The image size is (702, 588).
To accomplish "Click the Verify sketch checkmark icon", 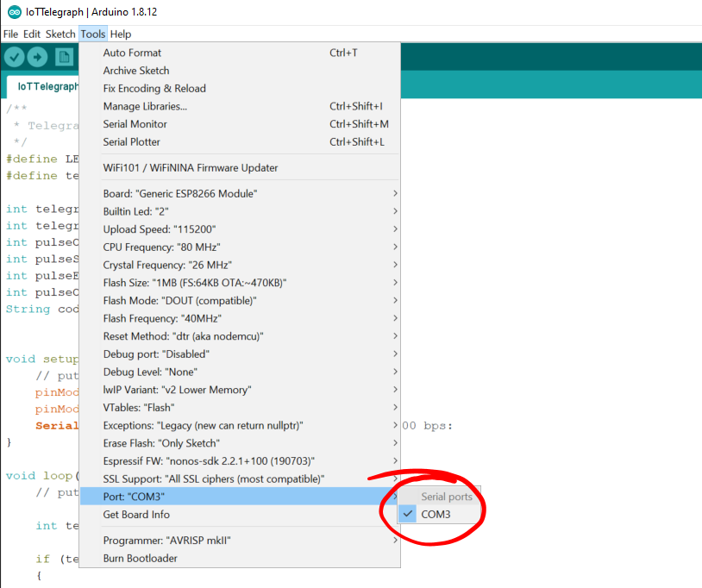I will [15, 57].
